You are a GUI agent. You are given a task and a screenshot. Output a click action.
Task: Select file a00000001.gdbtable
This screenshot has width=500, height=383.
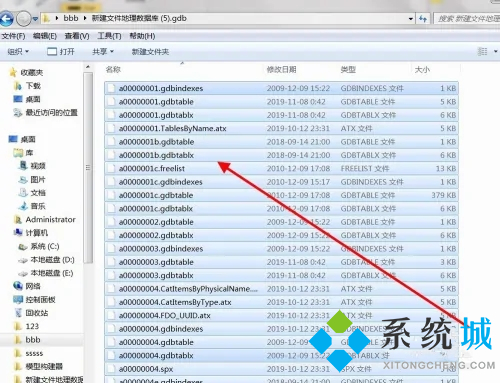point(282,102)
